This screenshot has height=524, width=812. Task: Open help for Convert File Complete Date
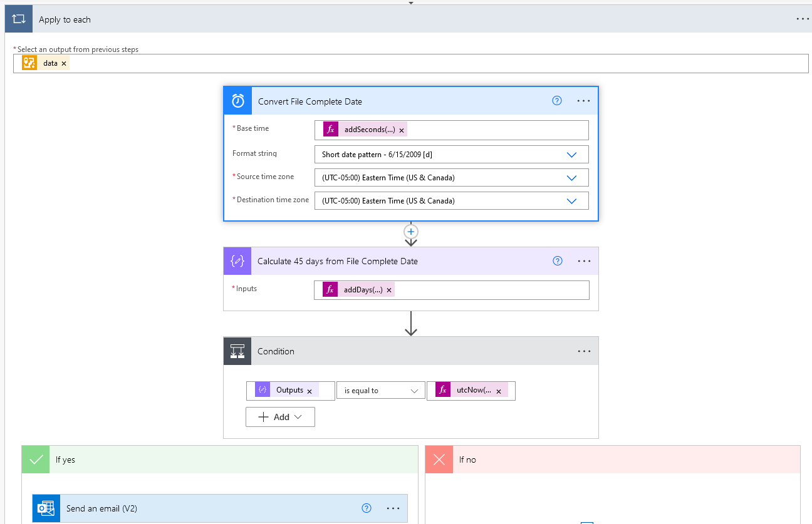click(x=557, y=101)
